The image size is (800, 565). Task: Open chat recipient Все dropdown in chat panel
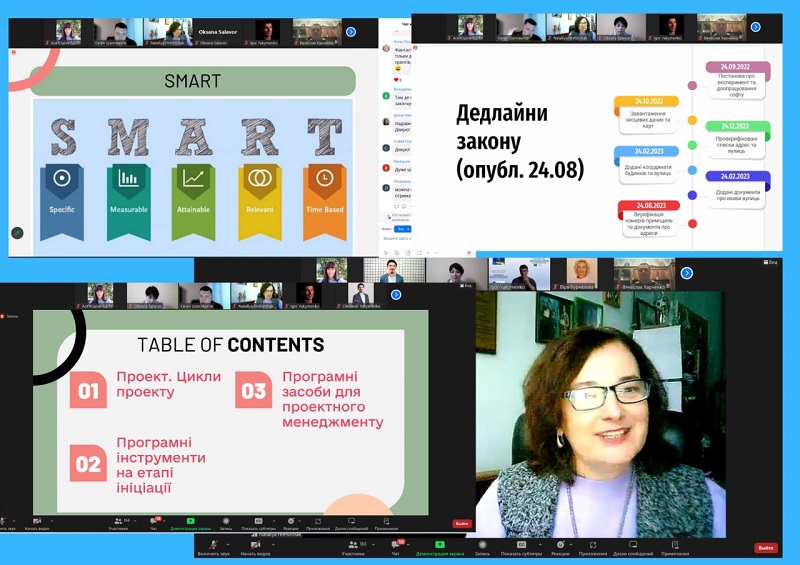403,229
